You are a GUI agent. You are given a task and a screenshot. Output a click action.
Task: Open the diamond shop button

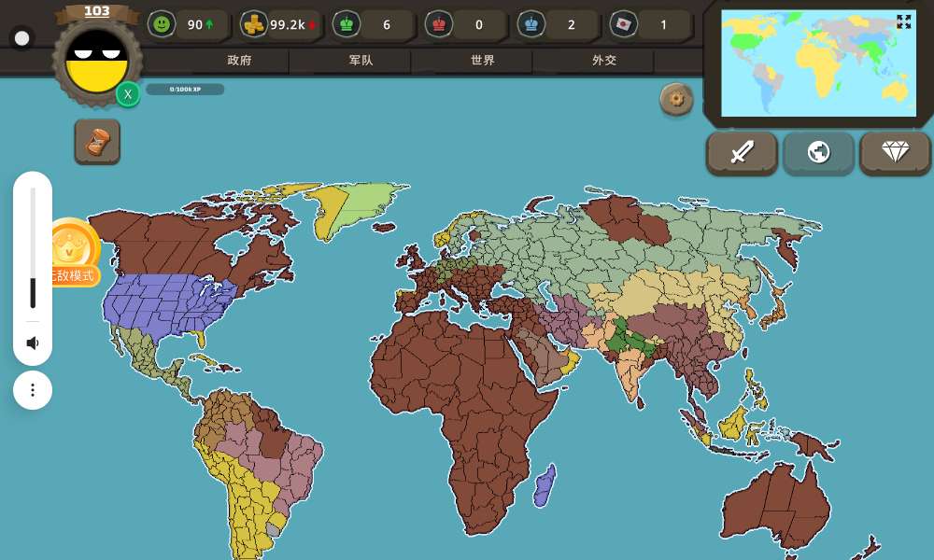[895, 152]
